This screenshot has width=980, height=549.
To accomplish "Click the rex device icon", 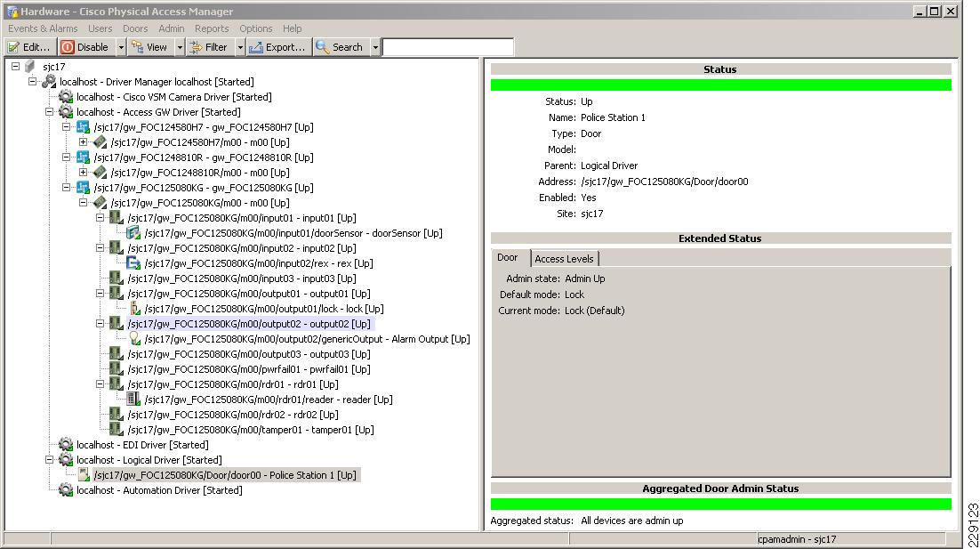I will (x=133, y=263).
